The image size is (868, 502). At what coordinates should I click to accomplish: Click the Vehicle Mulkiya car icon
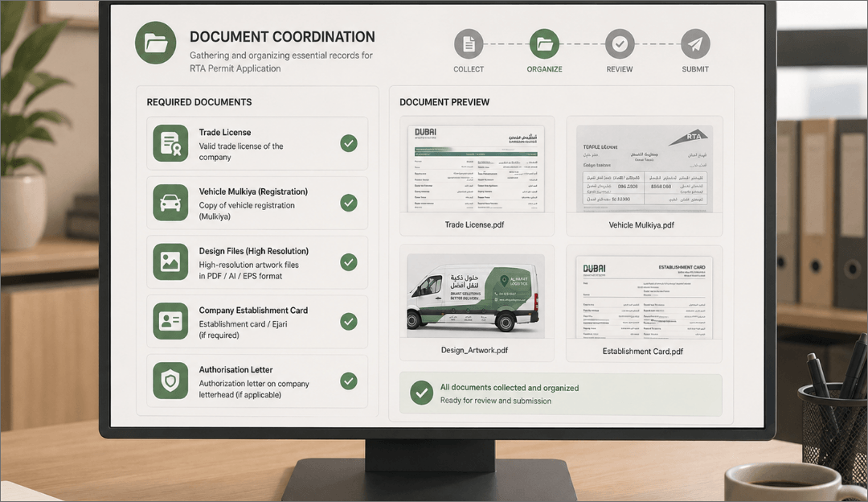click(170, 203)
